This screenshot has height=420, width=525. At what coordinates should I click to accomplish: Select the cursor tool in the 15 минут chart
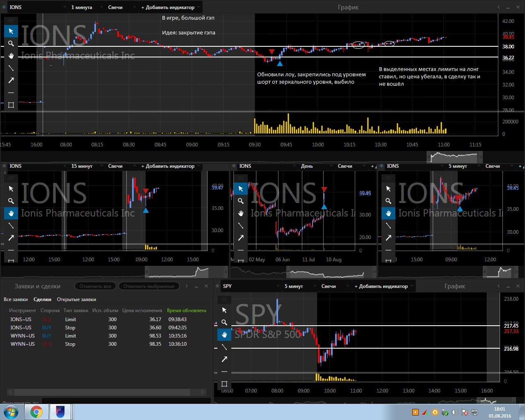pyautogui.click(x=11, y=189)
